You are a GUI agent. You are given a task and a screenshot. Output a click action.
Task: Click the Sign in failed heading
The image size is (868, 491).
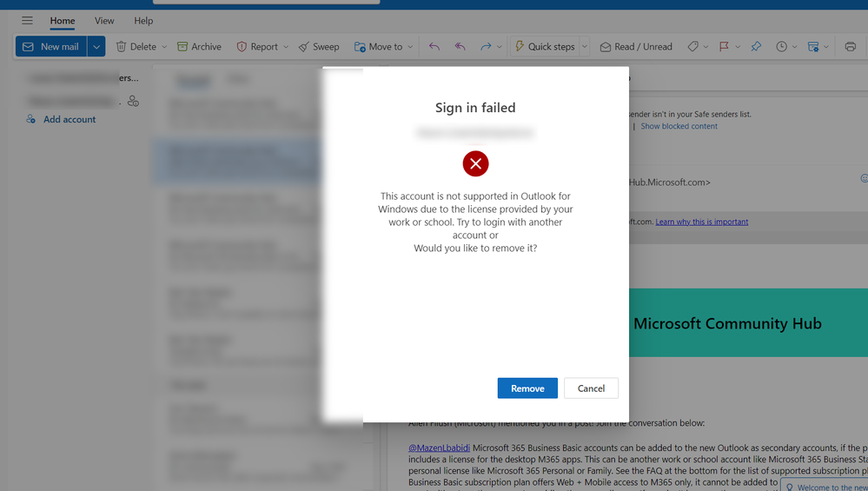point(475,108)
